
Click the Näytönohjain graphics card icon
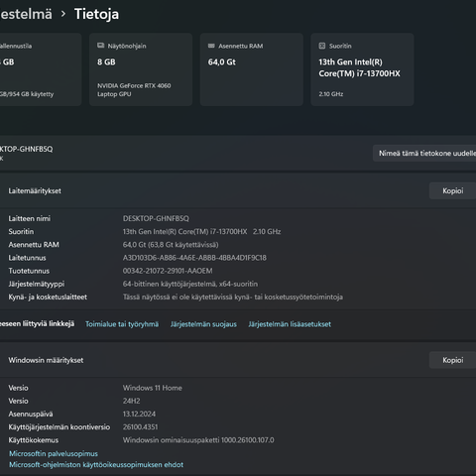click(x=101, y=46)
